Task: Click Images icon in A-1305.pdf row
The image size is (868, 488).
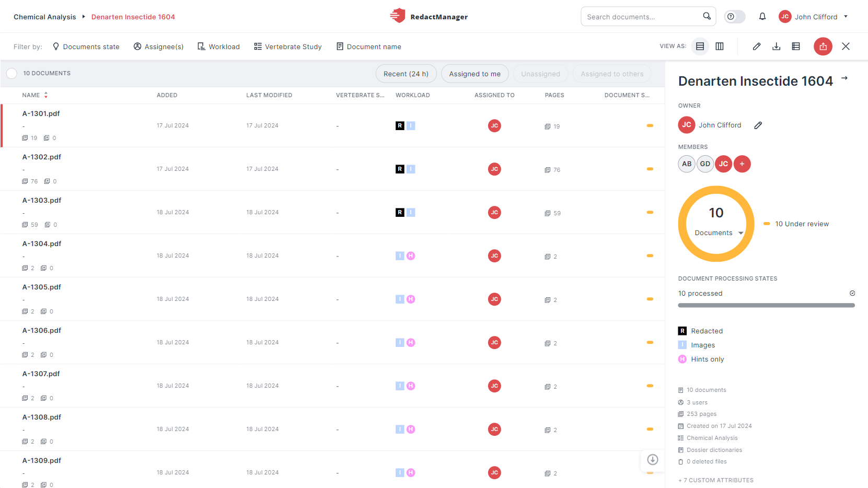Action: (x=400, y=299)
